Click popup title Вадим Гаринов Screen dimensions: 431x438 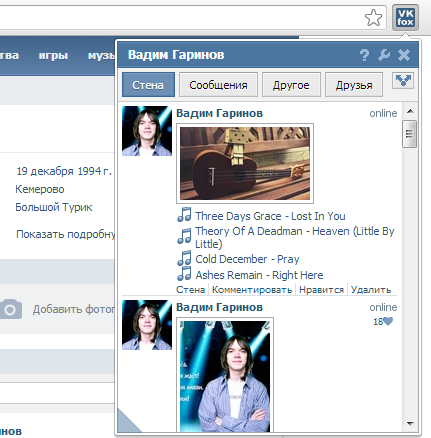176,55
